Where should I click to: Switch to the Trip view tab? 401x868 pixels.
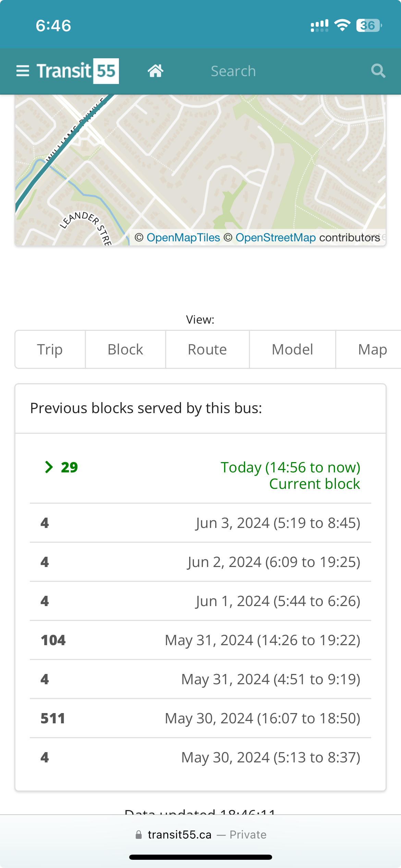pyautogui.click(x=50, y=349)
